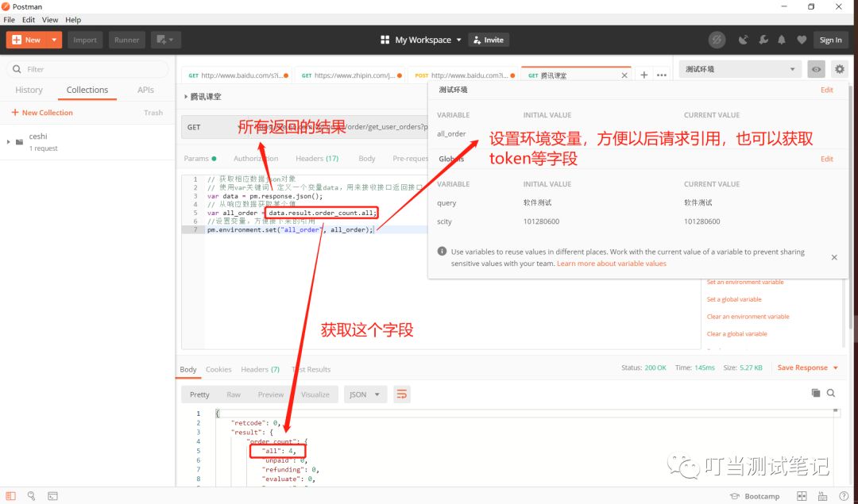Expand the 腾讯课堂 request name arrow

(185, 97)
